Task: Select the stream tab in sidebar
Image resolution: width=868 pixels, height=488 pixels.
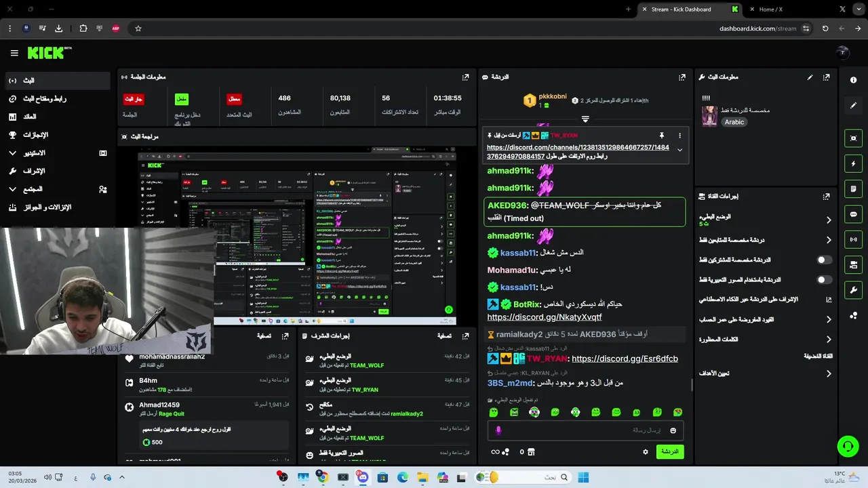Action: pos(58,81)
